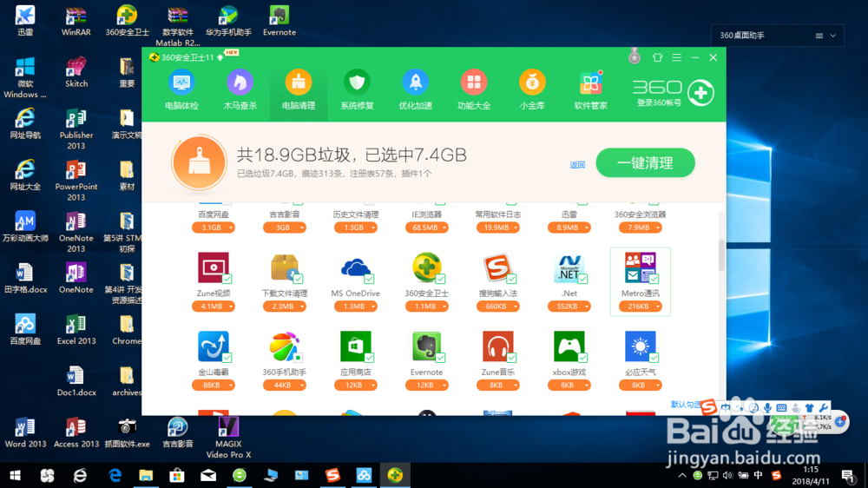Click the cleanup list vertical scrollbar
The height and width of the screenshot is (488, 868).
tap(721, 255)
